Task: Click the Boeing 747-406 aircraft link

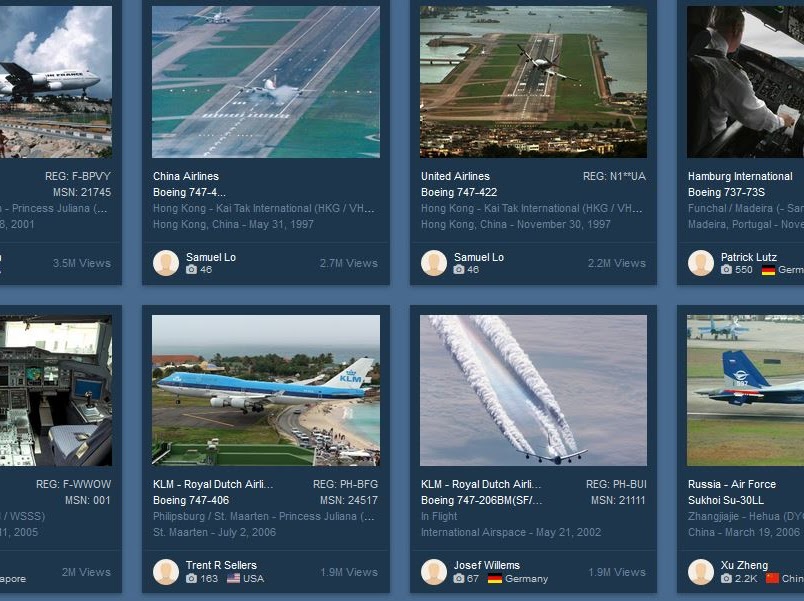Action: click(191, 500)
